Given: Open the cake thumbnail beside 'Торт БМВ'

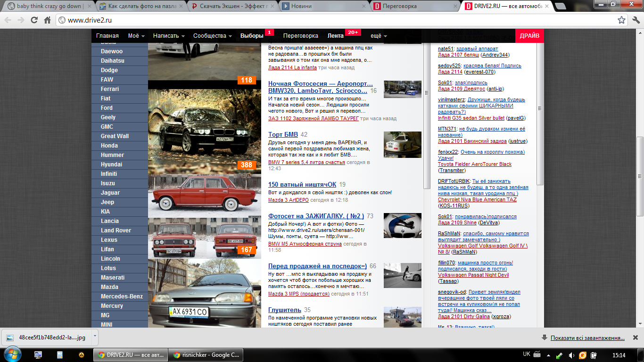Looking at the screenshot, I should pos(403,144).
